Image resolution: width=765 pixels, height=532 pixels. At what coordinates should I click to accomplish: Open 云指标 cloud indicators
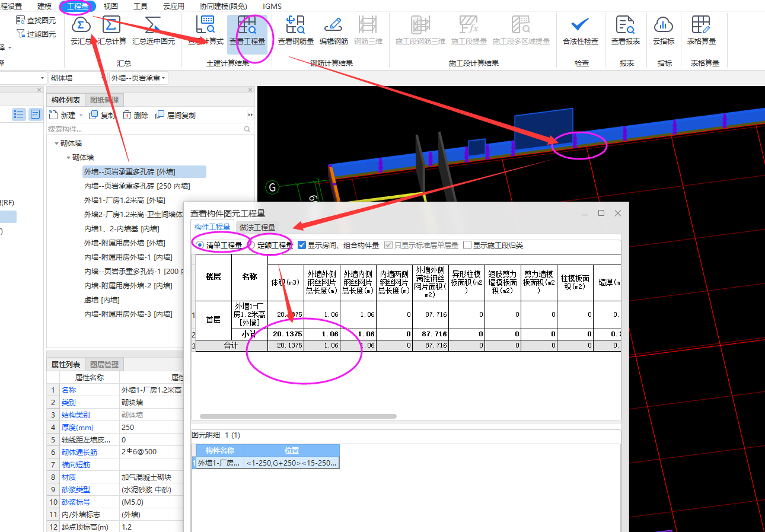click(x=664, y=31)
